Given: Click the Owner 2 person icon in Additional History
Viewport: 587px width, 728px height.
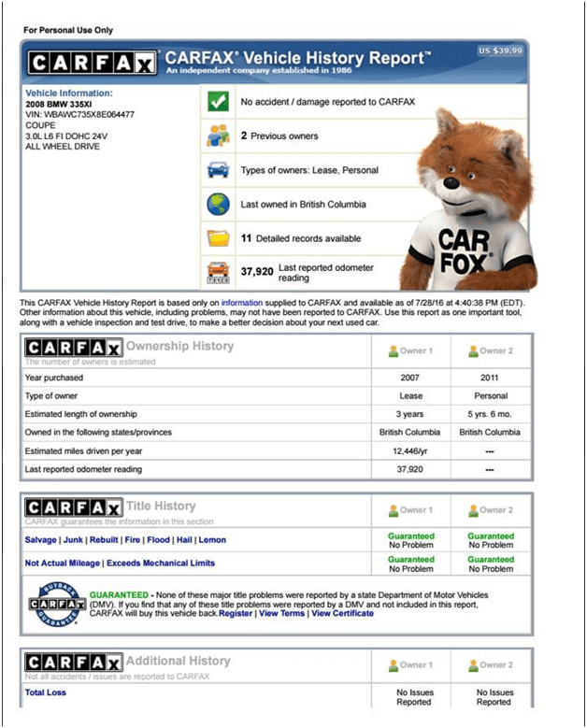Looking at the screenshot, I should [473, 665].
